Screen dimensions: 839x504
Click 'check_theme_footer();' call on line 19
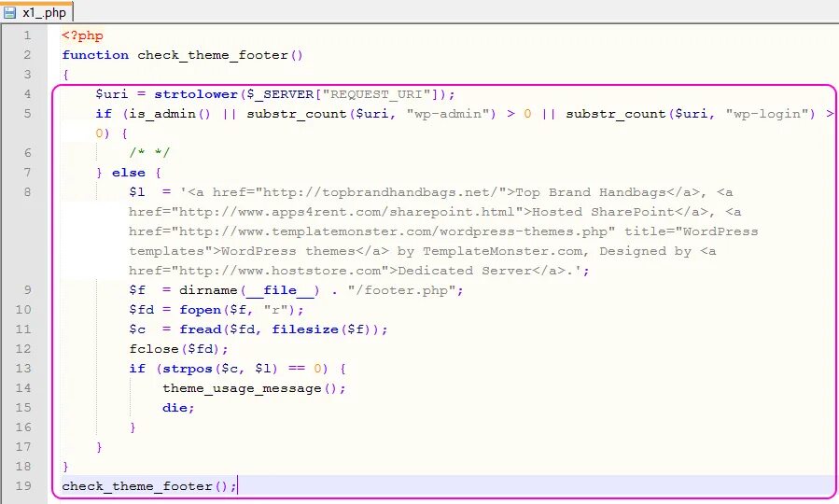(x=148, y=486)
